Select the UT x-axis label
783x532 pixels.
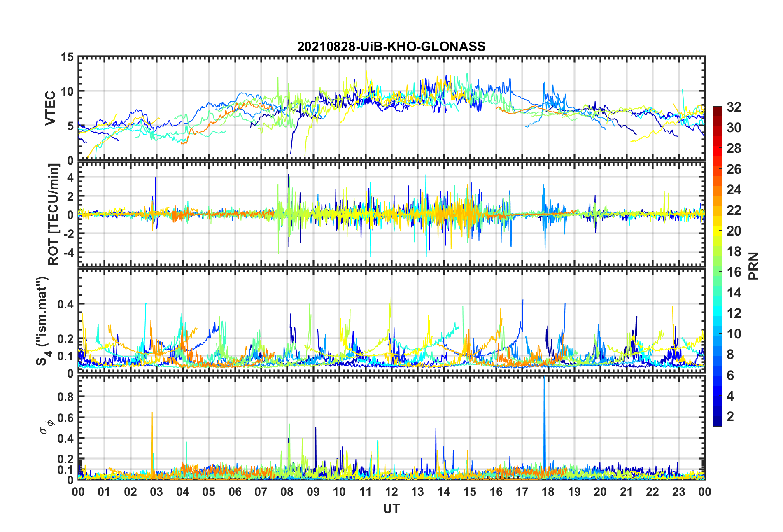391,509
